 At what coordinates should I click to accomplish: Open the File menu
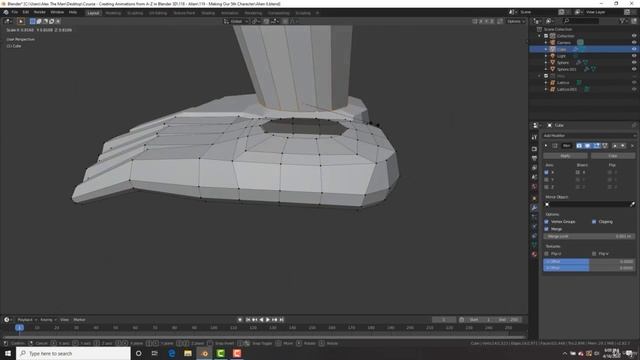[15, 12]
